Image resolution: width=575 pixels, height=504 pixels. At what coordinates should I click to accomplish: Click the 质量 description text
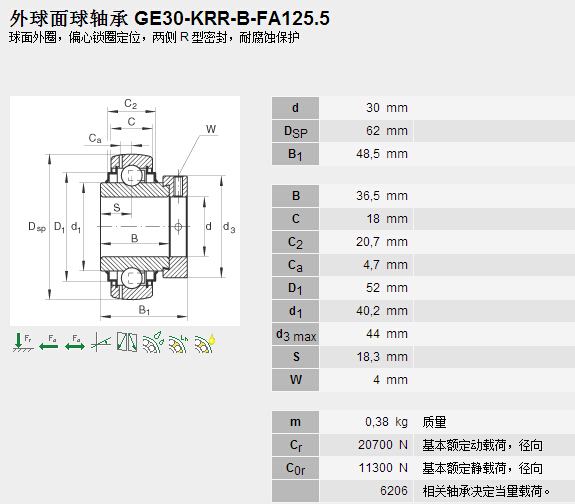point(434,422)
